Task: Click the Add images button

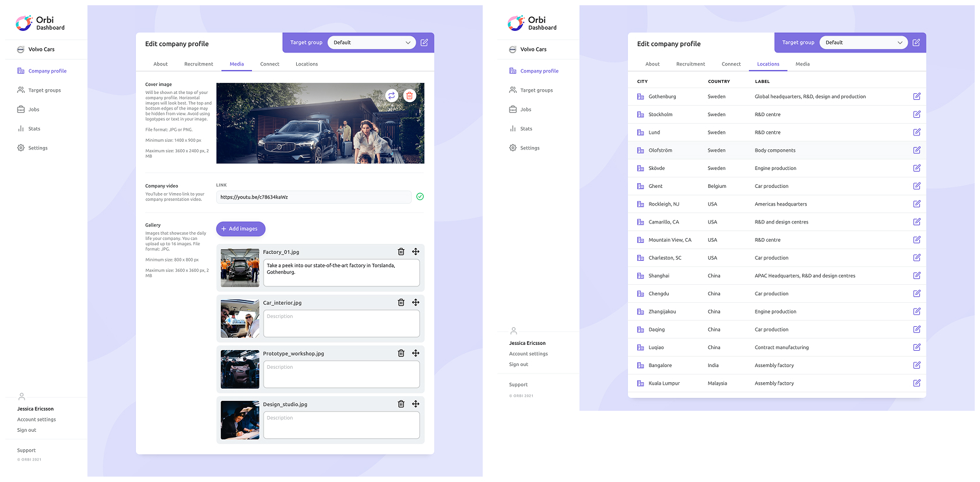Action: pyautogui.click(x=241, y=229)
